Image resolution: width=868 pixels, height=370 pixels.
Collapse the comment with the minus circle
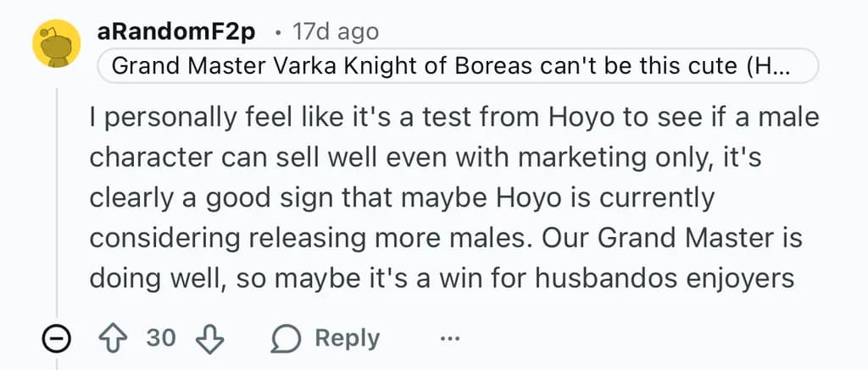point(57,339)
